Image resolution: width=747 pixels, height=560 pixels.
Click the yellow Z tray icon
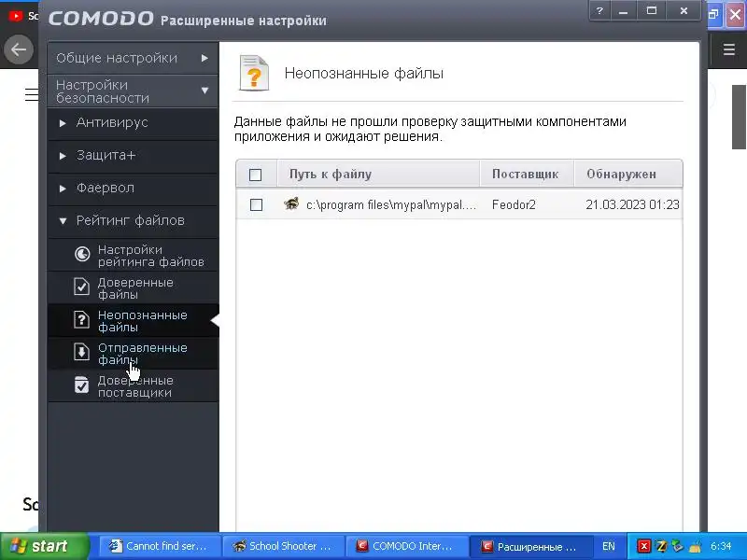(x=661, y=546)
